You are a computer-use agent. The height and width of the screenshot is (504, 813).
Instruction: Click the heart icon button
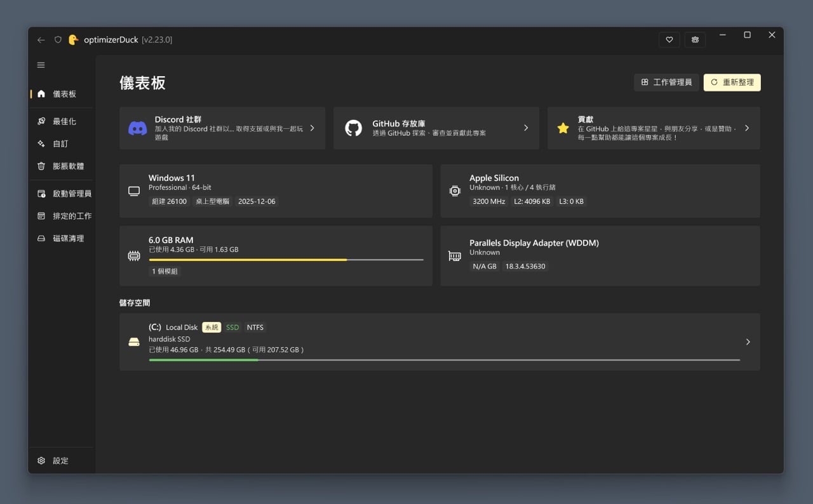click(669, 39)
